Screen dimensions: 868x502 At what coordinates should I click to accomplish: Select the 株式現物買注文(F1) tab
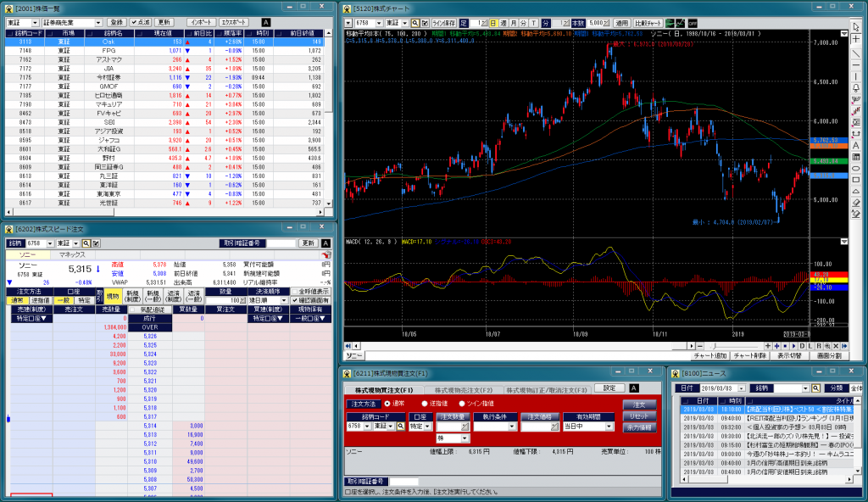(x=384, y=390)
